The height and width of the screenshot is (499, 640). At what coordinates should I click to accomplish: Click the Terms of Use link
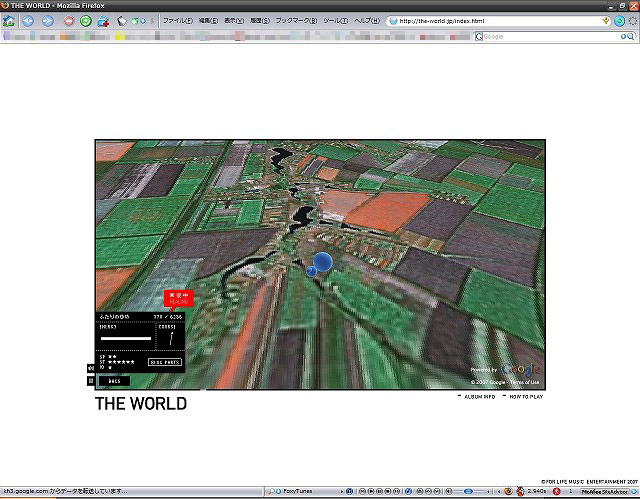[524, 382]
